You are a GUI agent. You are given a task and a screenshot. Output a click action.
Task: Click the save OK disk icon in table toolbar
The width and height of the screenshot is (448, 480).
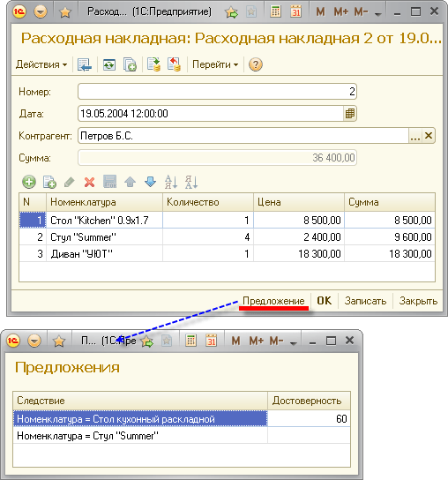click(110, 182)
